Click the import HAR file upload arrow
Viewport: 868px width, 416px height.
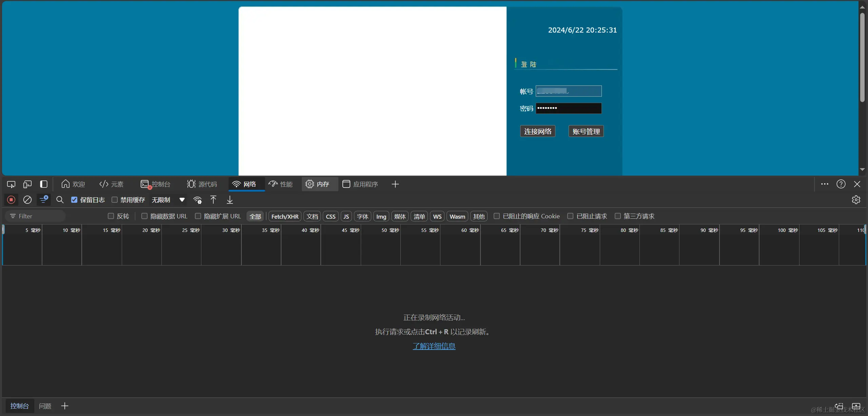click(x=213, y=200)
